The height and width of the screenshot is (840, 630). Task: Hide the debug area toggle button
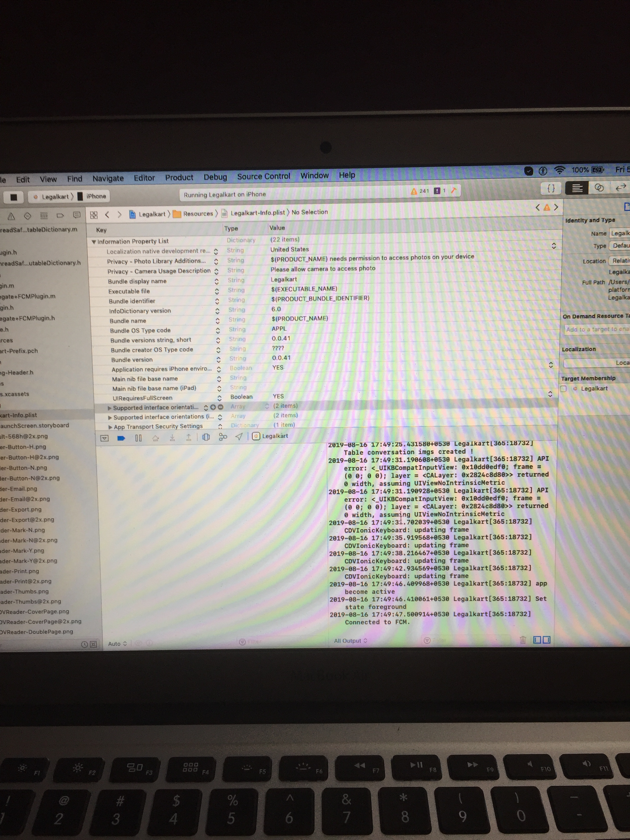pyautogui.click(x=104, y=438)
